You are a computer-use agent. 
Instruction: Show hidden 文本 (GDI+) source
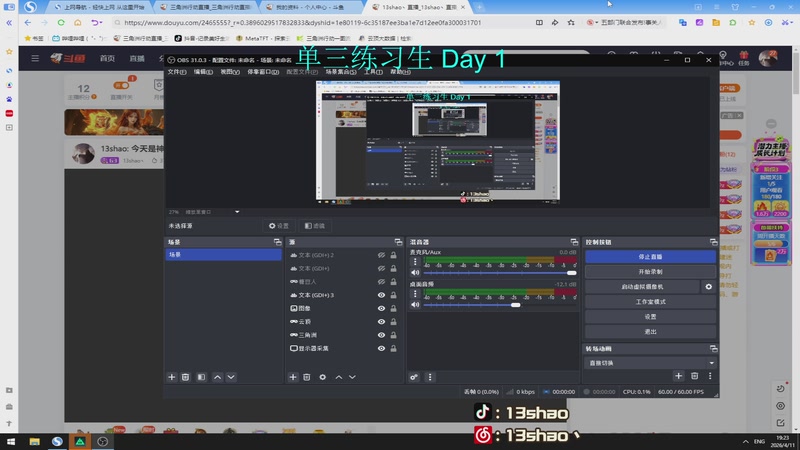381,268
